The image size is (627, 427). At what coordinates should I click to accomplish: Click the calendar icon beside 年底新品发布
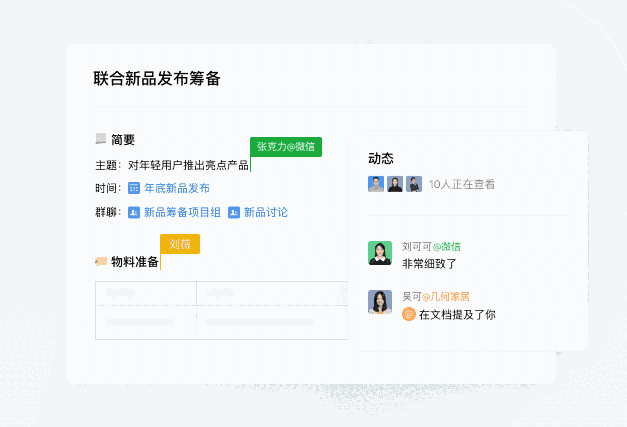pyautogui.click(x=134, y=188)
